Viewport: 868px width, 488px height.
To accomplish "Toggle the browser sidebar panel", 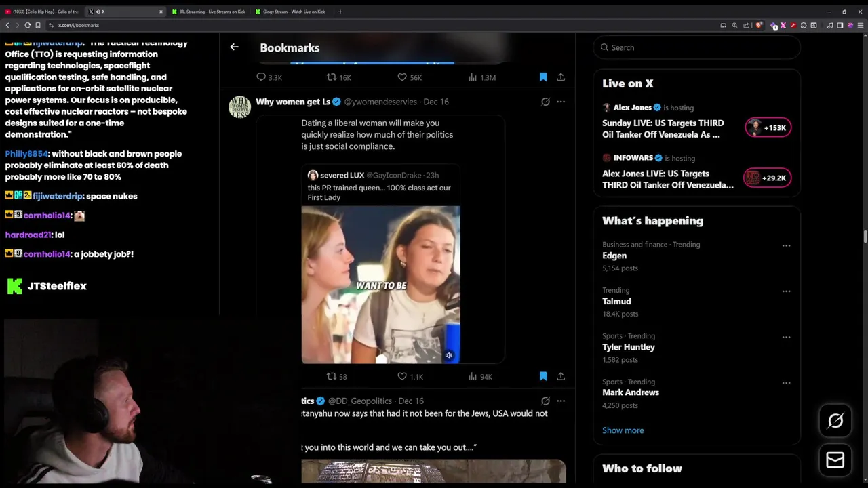I will point(840,25).
